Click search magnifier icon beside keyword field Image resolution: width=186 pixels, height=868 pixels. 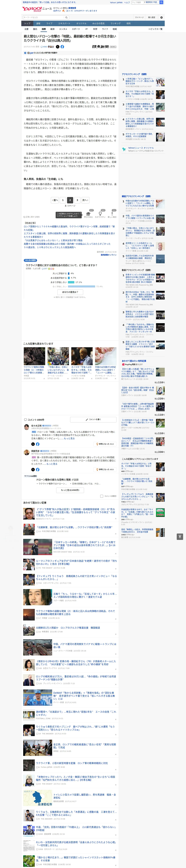click(x=66, y=18)
